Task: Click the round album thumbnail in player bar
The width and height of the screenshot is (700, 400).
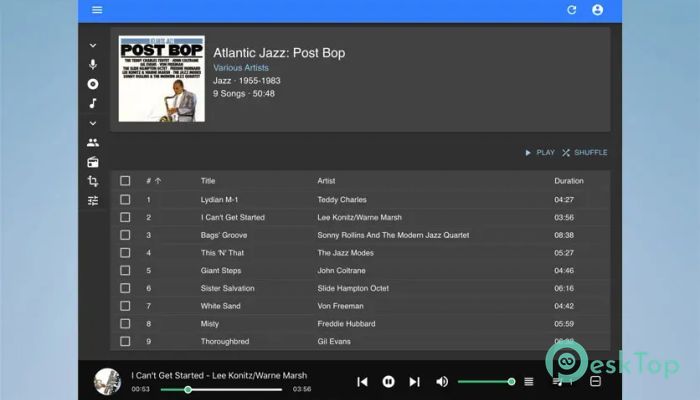Action: click(x=107, y=381)
